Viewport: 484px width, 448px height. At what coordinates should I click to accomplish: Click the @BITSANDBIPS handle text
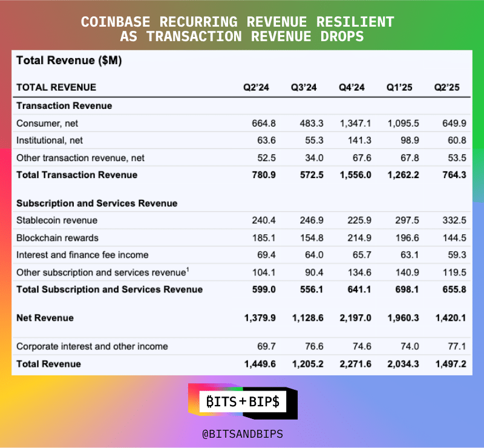click(243, 434)
